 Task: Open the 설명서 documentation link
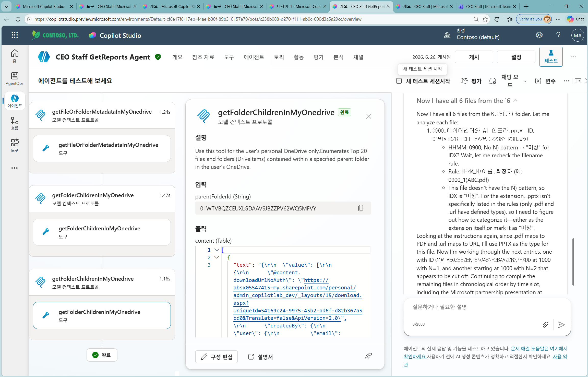click(260, 357)
